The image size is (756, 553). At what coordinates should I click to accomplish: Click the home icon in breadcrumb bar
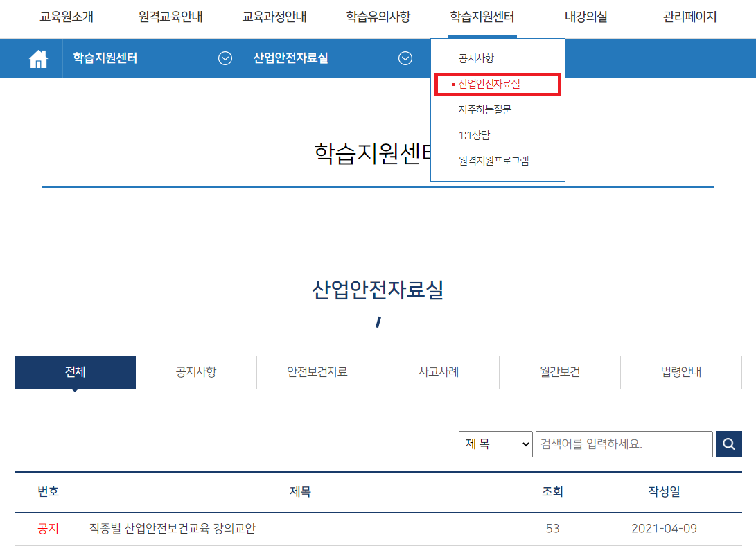tap(39, 59)
